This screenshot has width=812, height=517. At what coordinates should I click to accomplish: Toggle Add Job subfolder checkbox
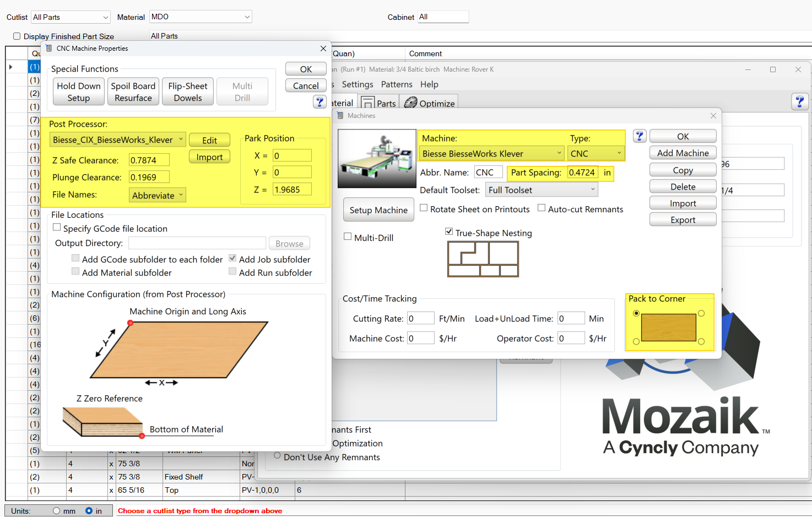(232, 258)
